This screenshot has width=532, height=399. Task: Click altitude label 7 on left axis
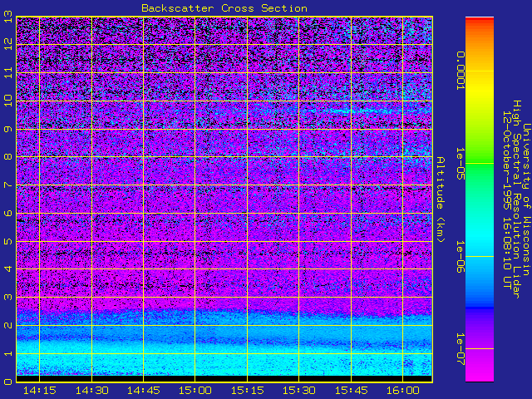[x=8, y=185]
